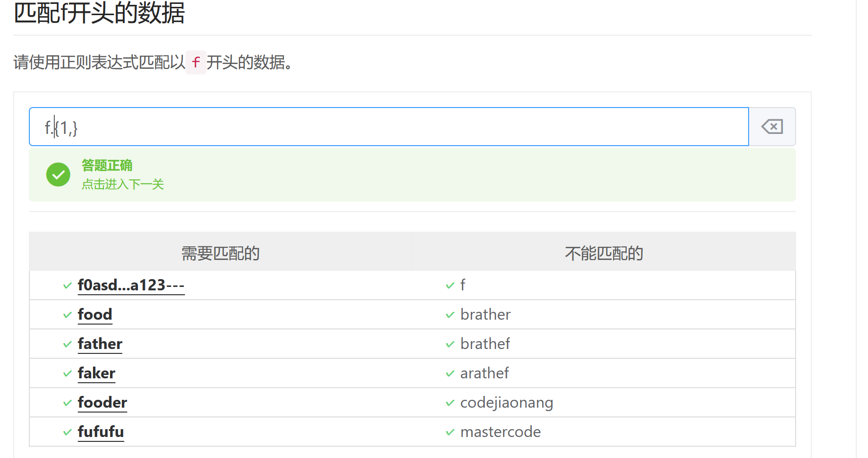The width and height of the screenshot is (868, 458).
Task: Click the checkmark next to brather
Action: pos(450,315)
